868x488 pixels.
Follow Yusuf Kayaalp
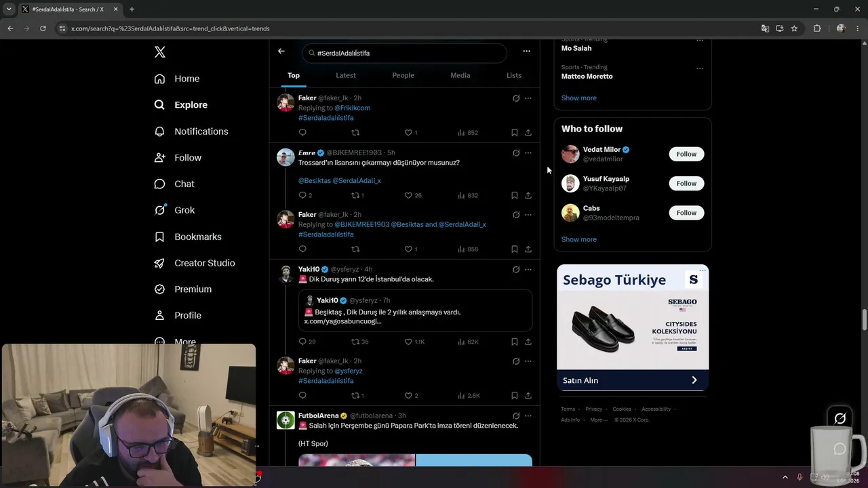pos(686,183)
